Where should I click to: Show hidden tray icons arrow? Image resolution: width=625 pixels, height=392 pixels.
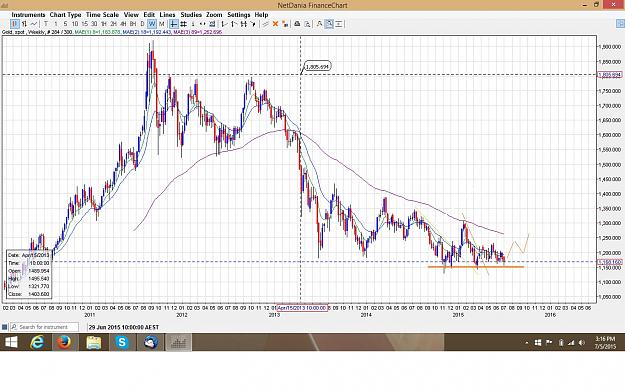coord(527,343)
